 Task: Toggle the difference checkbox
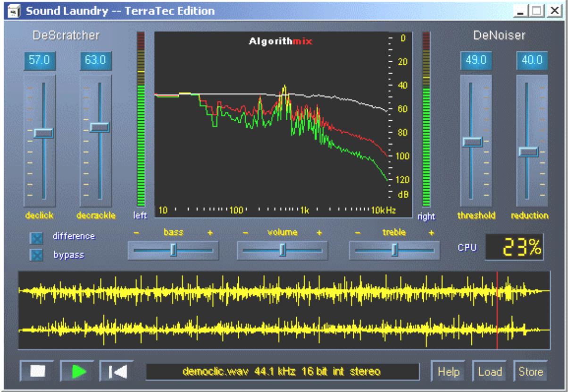click(x=36, y=238)
